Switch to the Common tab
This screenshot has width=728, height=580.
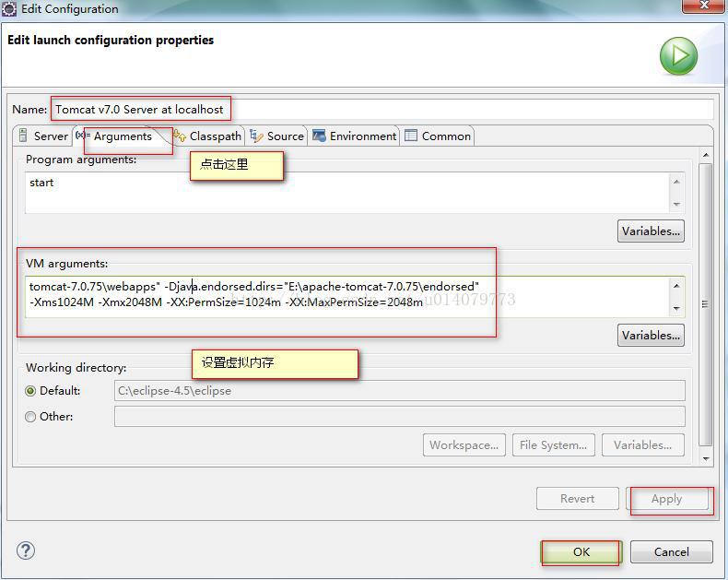click(x=438, y=136)
